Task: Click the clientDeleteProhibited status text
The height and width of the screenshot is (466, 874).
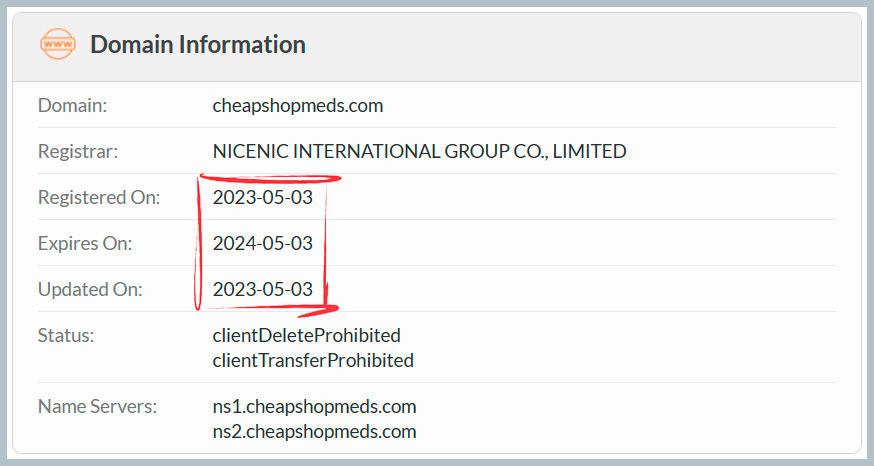Action: (x=307, y=335)
